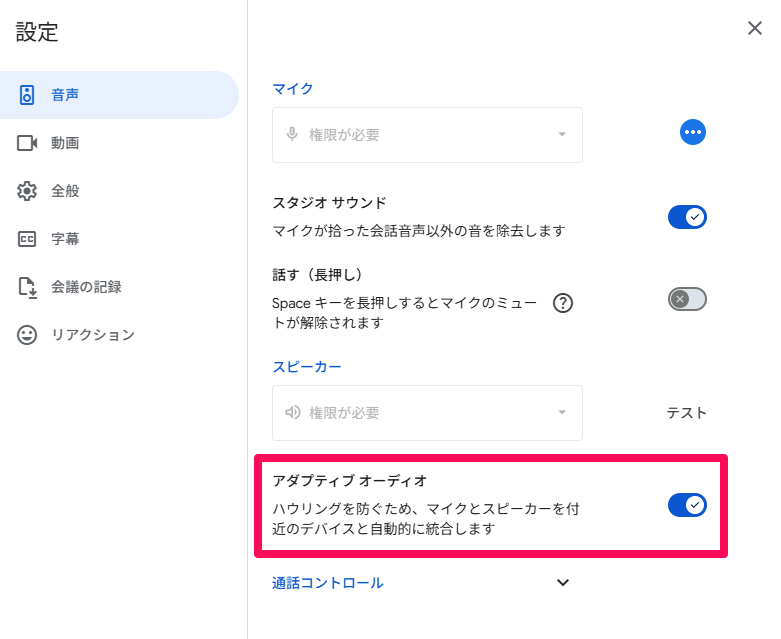781x639 pixels.
Task: Click the speaker volume icon in the スピーカー field
Action: coord(292,412)
